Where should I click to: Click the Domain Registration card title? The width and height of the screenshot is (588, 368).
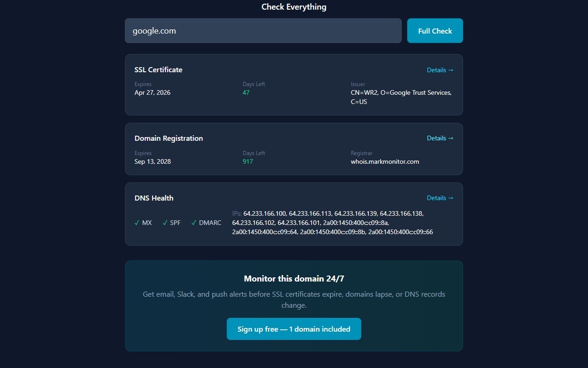[169, 138]
